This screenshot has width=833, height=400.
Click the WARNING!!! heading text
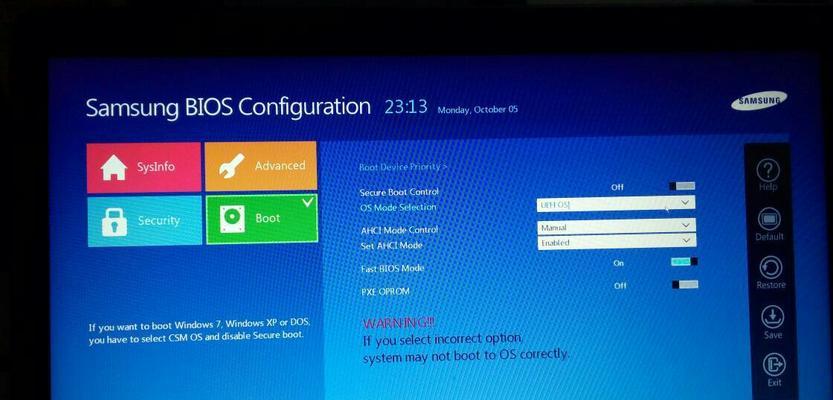click(398, 322)
